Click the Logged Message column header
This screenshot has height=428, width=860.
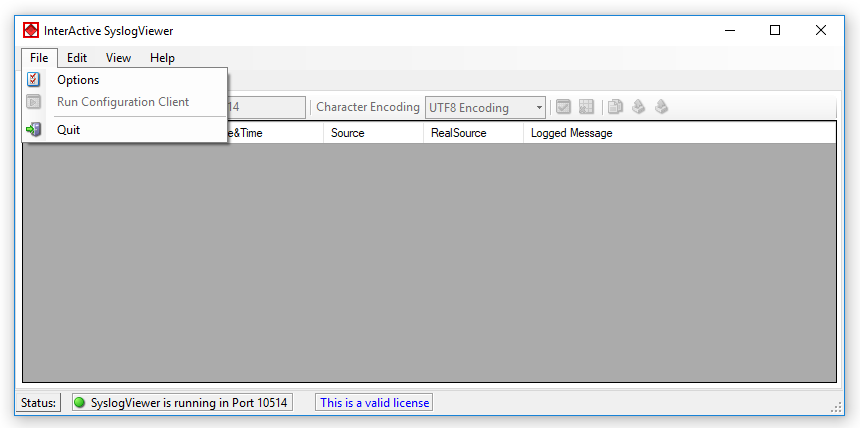pos(571,133)
